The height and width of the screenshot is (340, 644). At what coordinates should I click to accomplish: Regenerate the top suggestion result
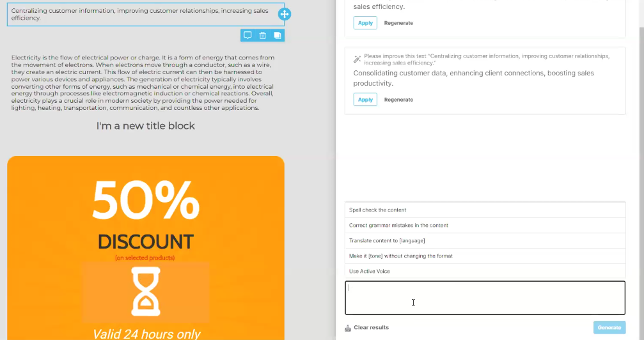(x=398, y=23)
